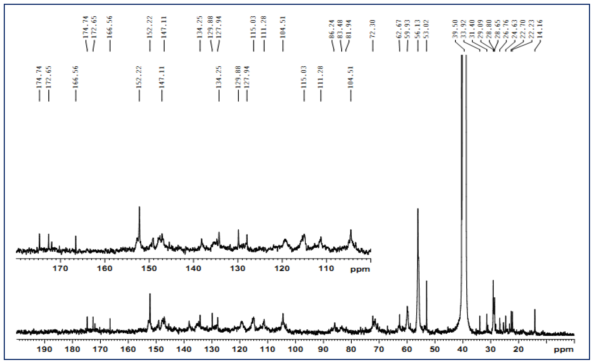Click the 81.94 peak label
This screenshot has width=594, height=364.
coord(349,29)
